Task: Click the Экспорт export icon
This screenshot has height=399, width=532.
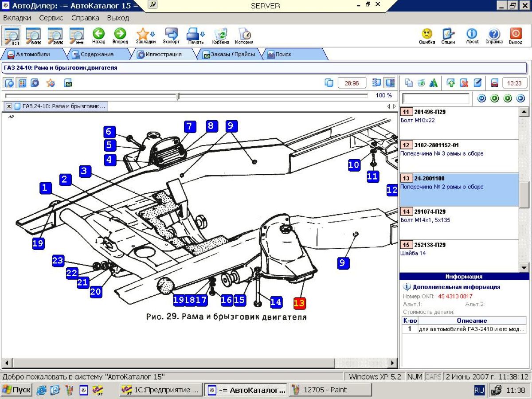Action: 171,36
